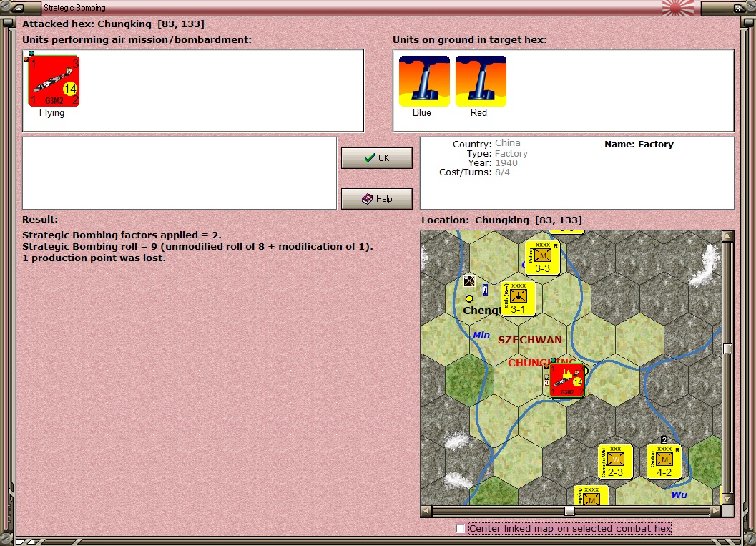
Task: Click the blue marker icon beside Chengtu
Action: coord(485,290)
